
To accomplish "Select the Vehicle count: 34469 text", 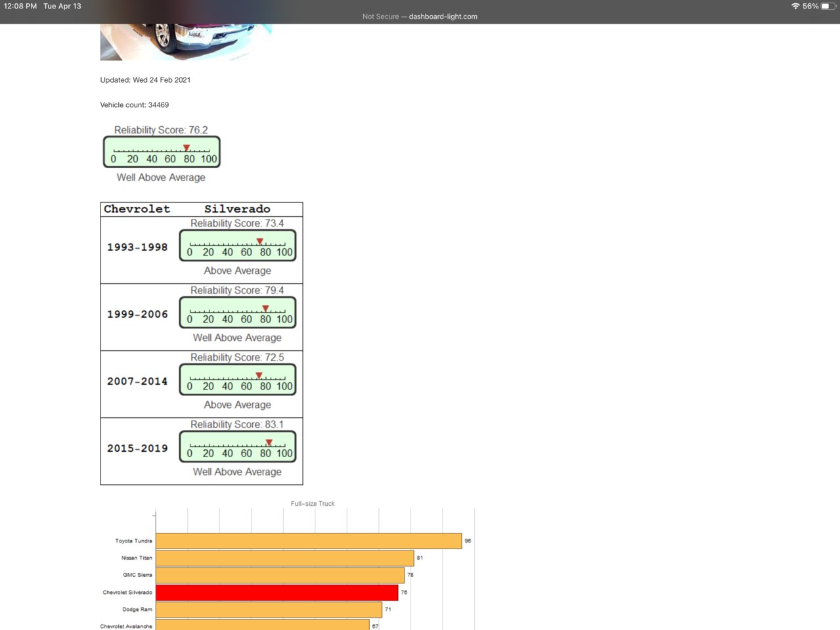I will tap(135, 105).
